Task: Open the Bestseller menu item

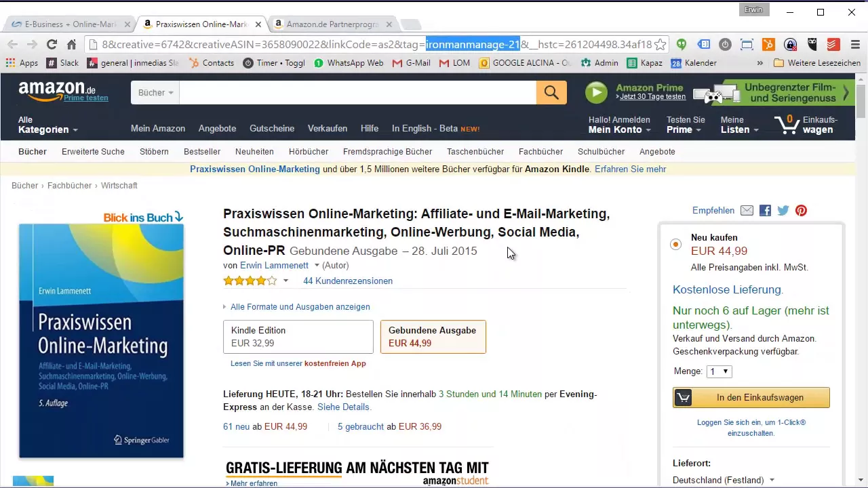Action: pyautogui.click(x=202, y=152)
